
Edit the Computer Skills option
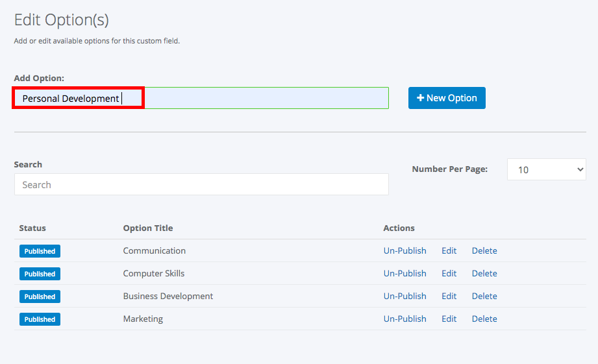(x=449, y=274)
